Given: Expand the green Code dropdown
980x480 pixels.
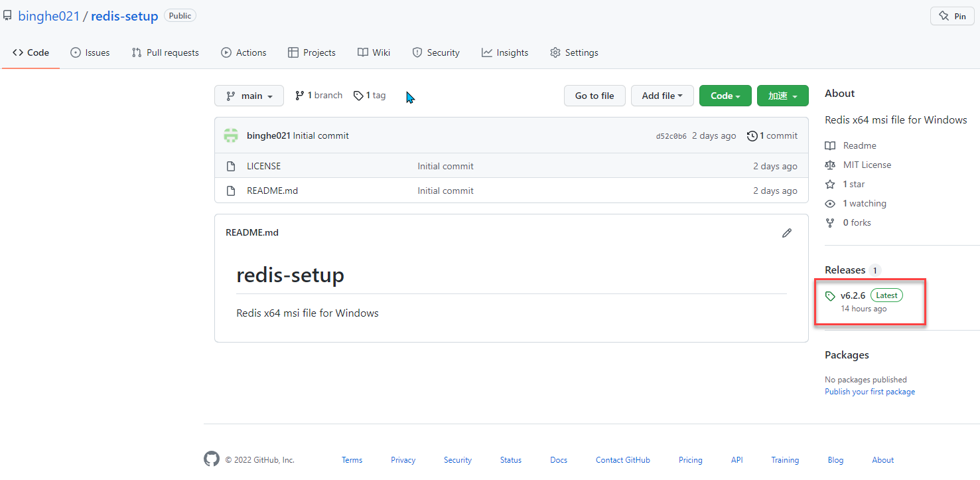Looking at the screenshot, I should point(725,96).
